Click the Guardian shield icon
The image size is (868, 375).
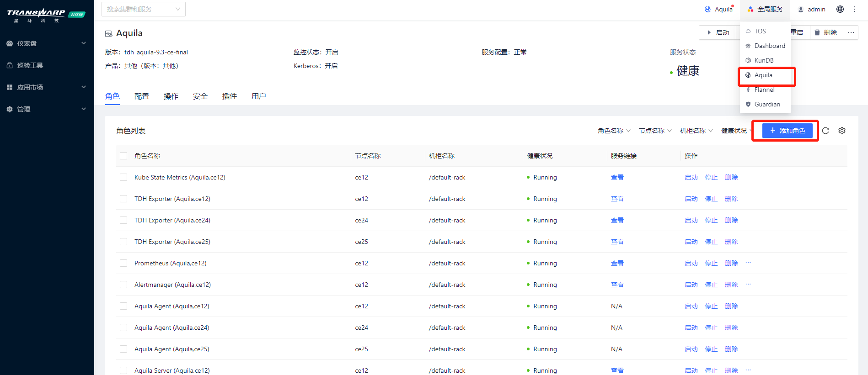pos(748,104)
